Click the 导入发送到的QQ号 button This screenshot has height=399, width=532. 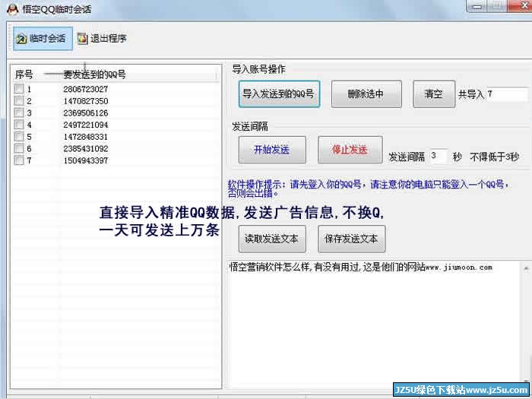tap(279, 94)
